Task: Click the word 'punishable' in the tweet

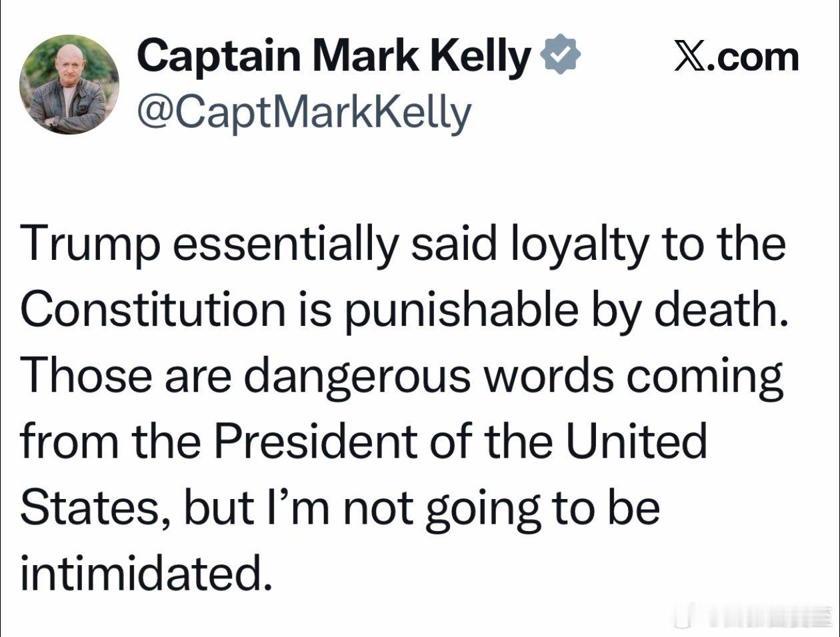Action: [x=461, y=310]
